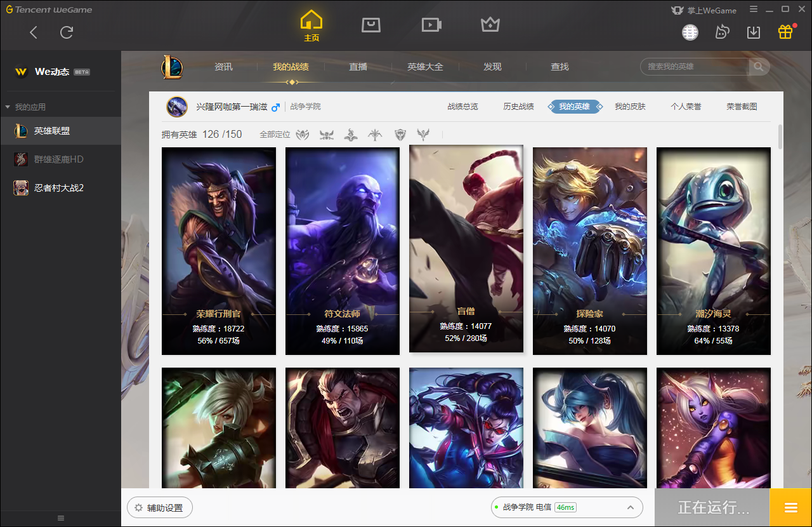The image size is (812, 527).
Task: Switch to the 发现 tab
Action: [492, 67]
